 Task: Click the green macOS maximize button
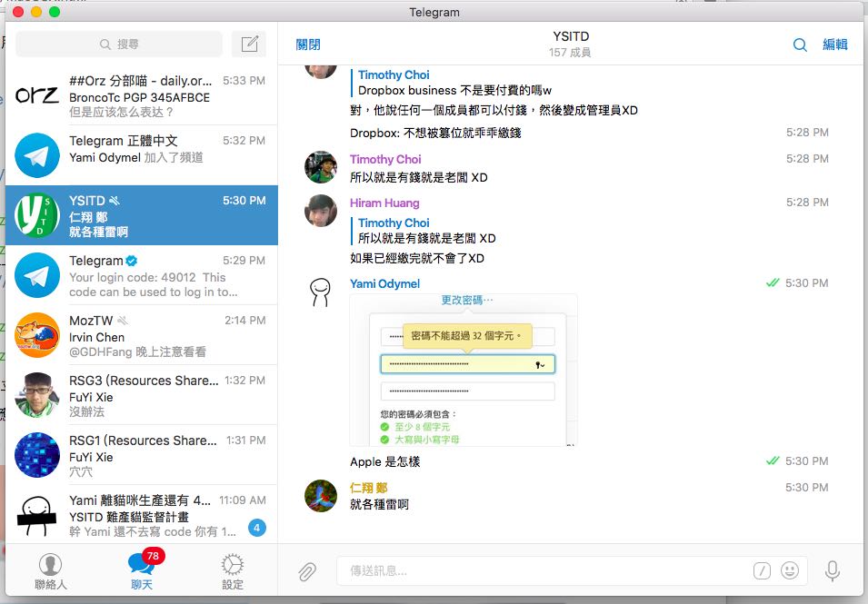click(x=55, y=12)
